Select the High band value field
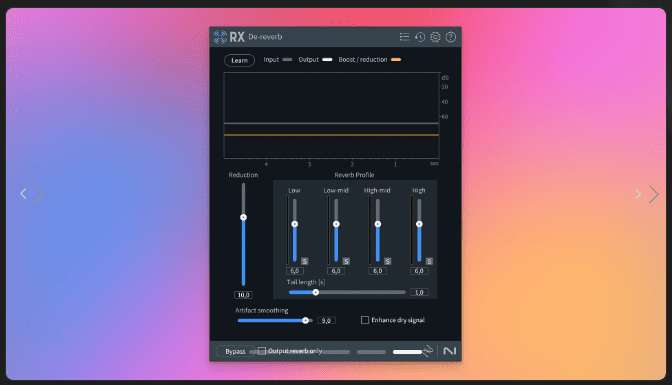 419,271
